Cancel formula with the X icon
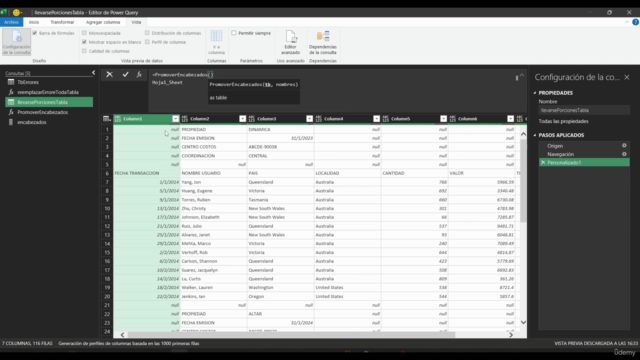 coord(109,74)
